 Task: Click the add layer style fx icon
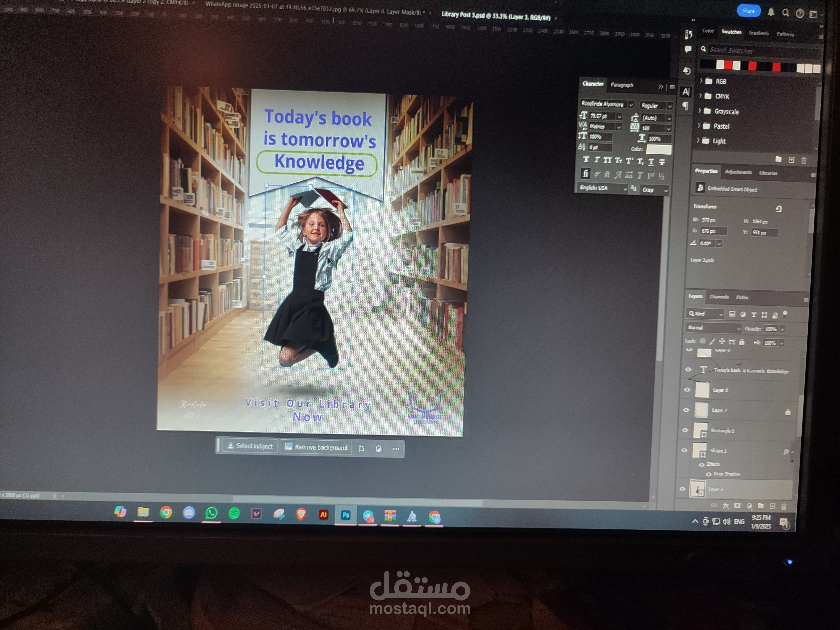click(726, 505)
